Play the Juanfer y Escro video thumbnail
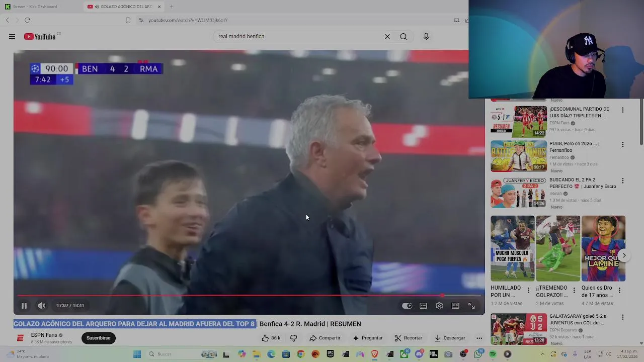The height and width of the screenshot is (362, 644). coord(519,192)
